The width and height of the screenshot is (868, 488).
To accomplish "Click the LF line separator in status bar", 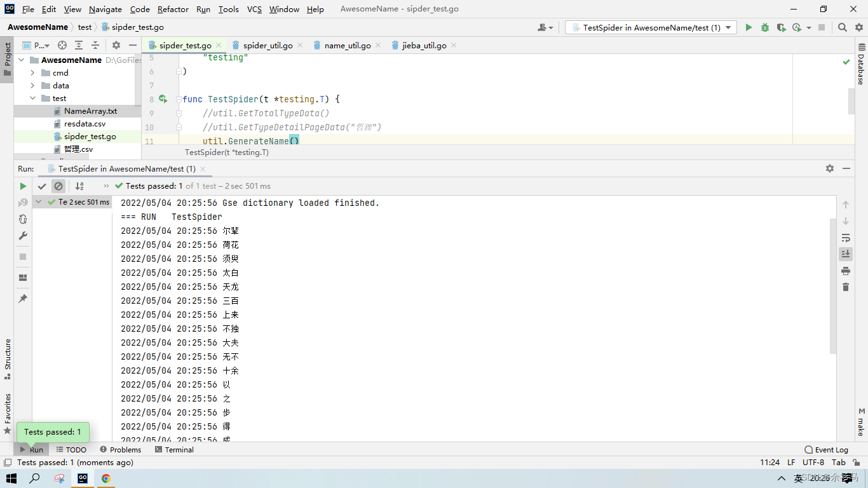I will (791, 463).
